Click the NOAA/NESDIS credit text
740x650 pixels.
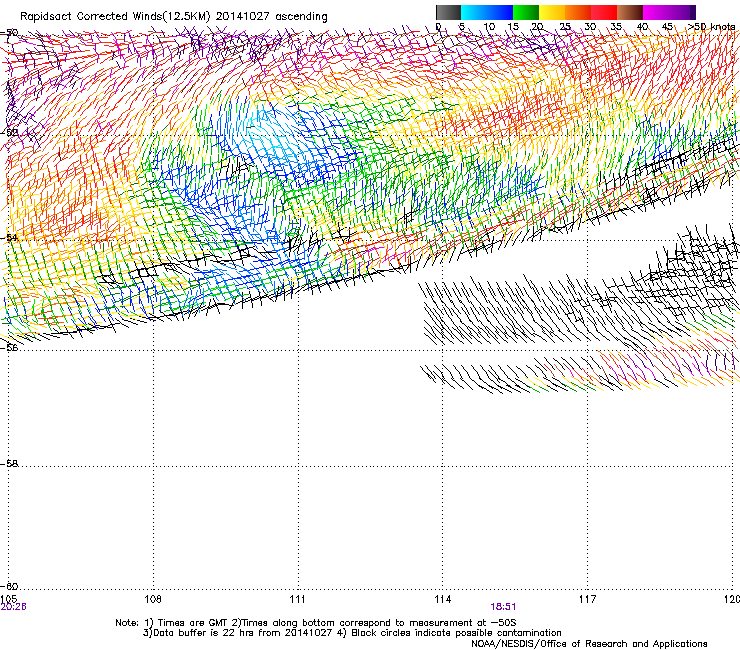point(589,644)
